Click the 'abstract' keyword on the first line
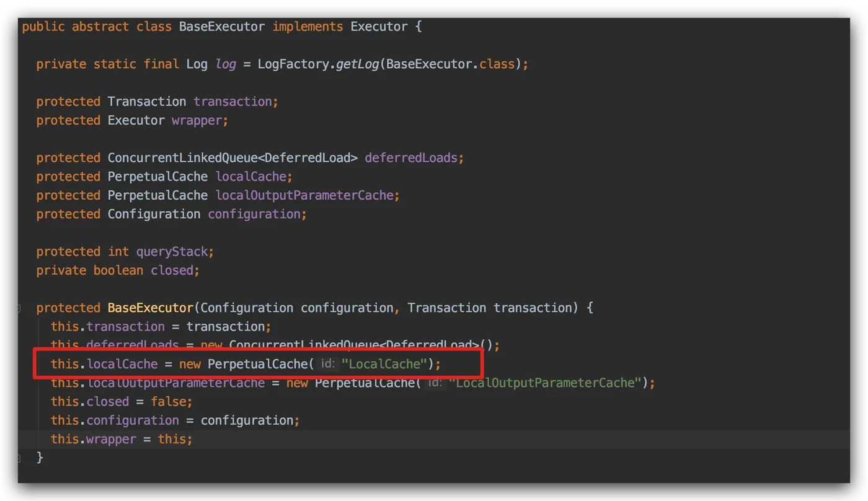Screen dimensions: 868x501 (100, 27)
